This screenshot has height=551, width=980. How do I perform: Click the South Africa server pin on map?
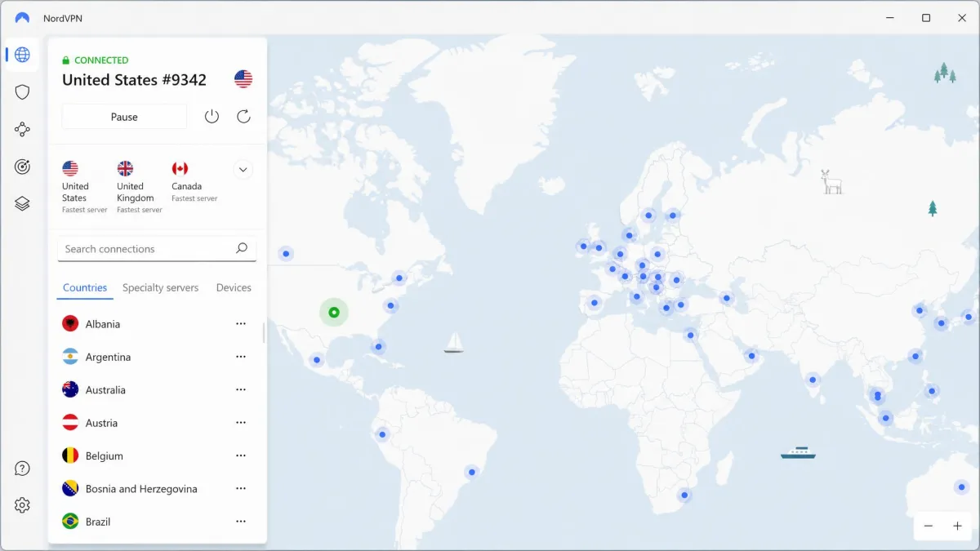[x=684, y=495]
